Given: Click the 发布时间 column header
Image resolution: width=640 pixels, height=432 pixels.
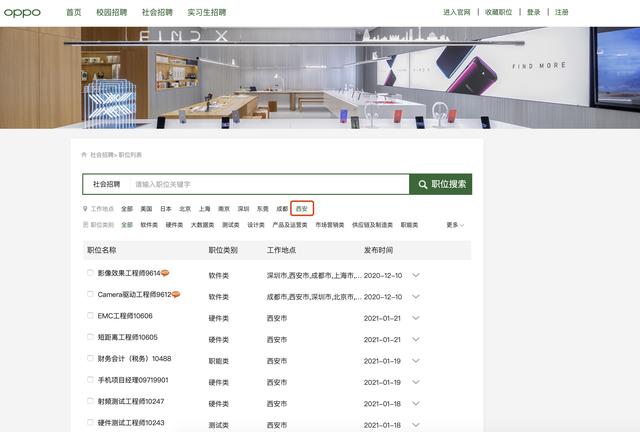Looking at the screenshot, I should click(x=378, y=250).
